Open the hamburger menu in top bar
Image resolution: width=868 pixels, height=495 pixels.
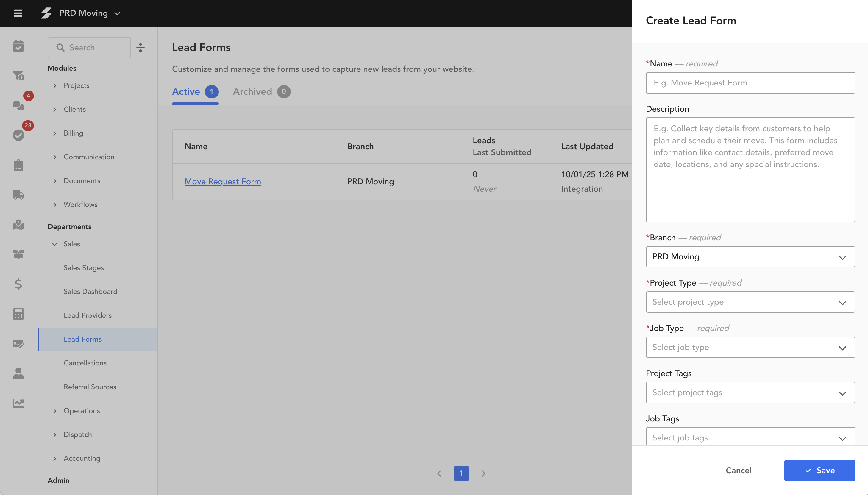(18, 13)
